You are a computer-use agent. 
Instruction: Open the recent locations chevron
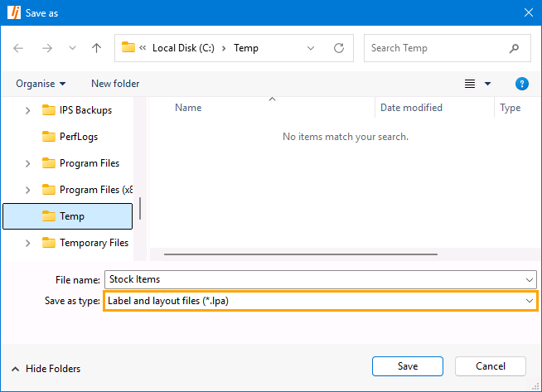point(71,48)
